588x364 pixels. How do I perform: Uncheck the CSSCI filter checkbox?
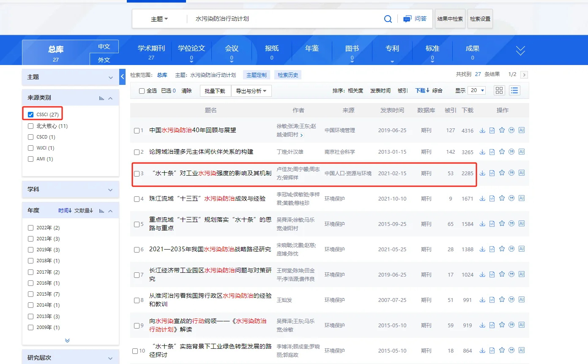pyautogui.click(x=30, y=114)
